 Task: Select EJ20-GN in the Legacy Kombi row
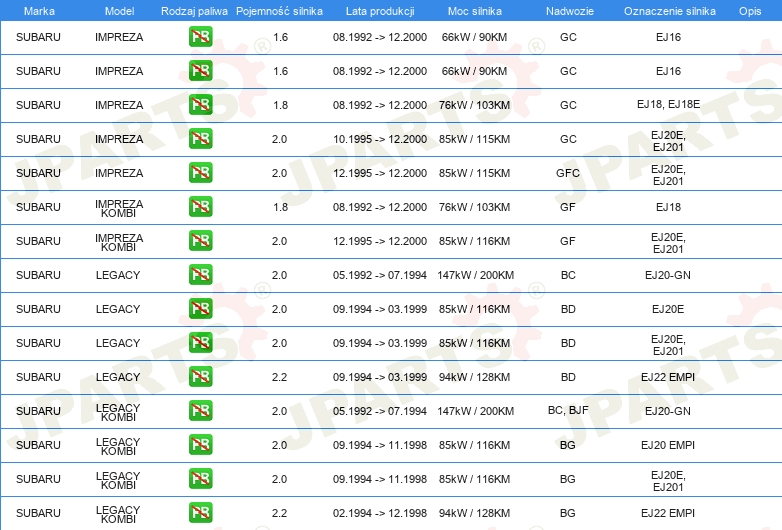668,411
